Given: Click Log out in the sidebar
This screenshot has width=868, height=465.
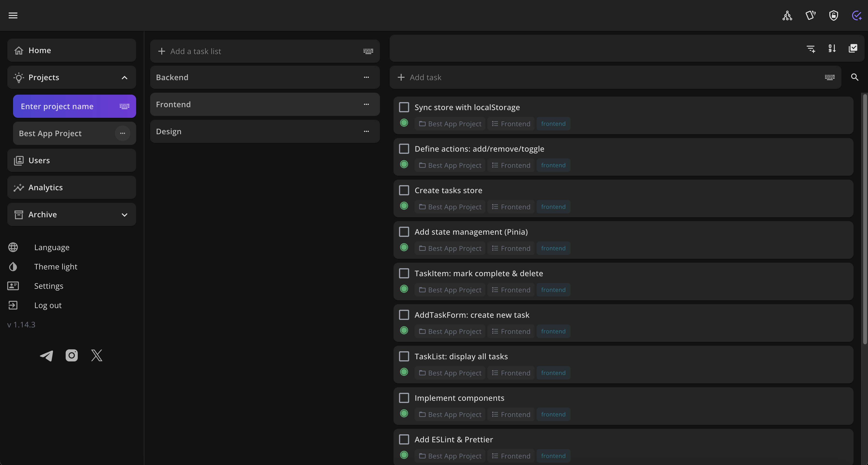Looking at the screenshot, I should click(48, 305).
